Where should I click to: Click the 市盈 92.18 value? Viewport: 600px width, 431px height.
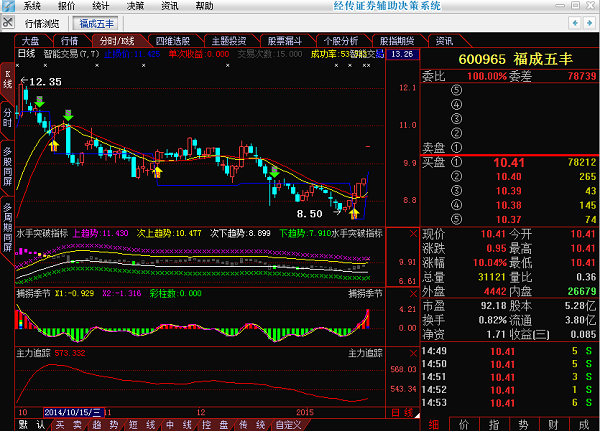coord(493,305)
